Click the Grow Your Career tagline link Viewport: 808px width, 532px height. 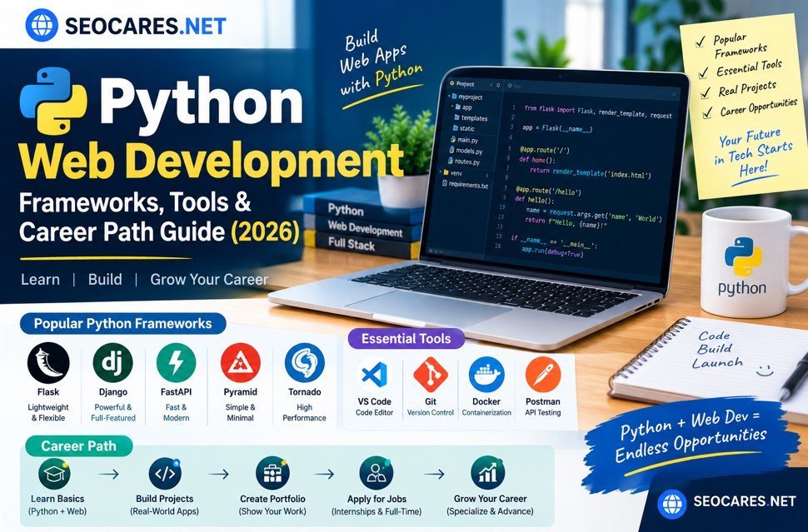[209, 279]
